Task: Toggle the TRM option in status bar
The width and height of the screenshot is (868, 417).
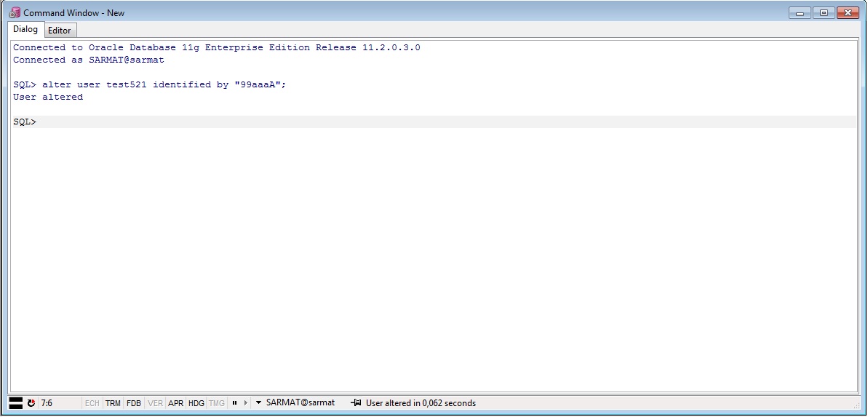Action: tap(113, 403)
